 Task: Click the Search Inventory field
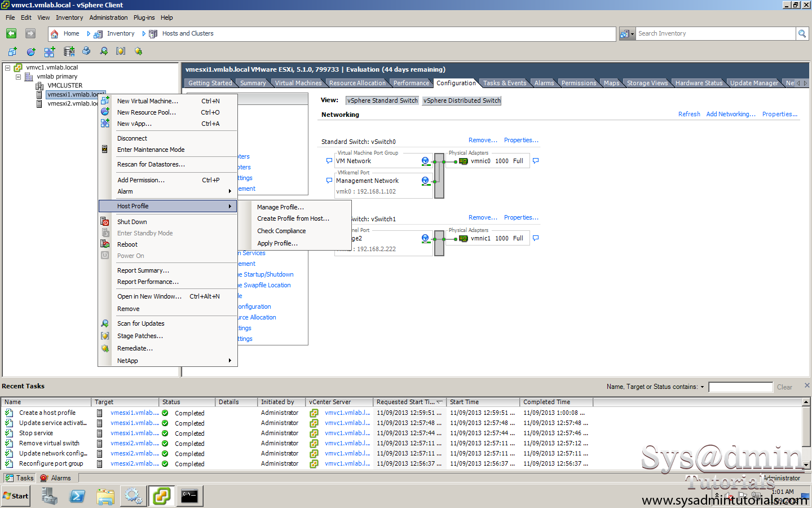[x=715, y=34]
